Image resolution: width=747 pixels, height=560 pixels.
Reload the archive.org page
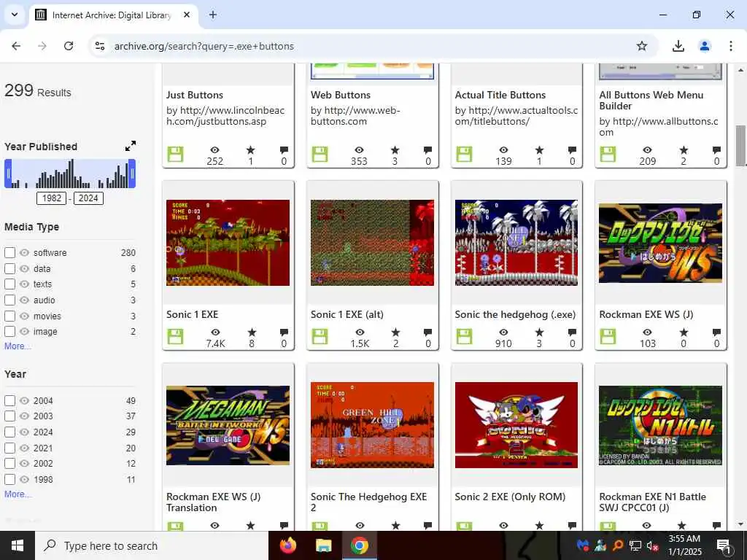[x=69, y=46]
